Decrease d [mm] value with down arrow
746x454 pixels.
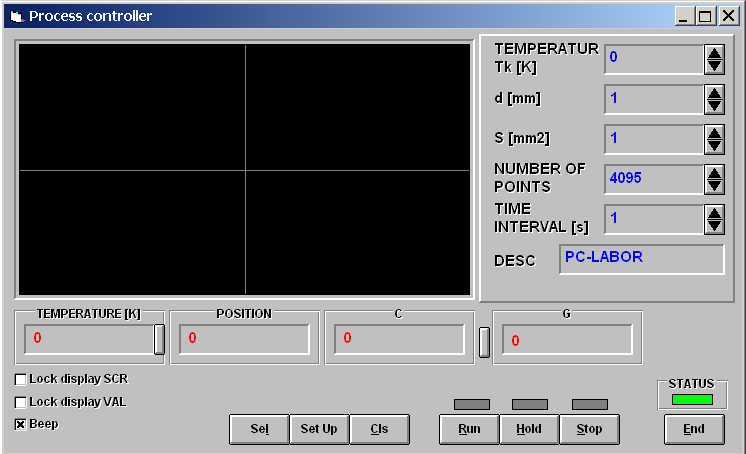[714, 107]
